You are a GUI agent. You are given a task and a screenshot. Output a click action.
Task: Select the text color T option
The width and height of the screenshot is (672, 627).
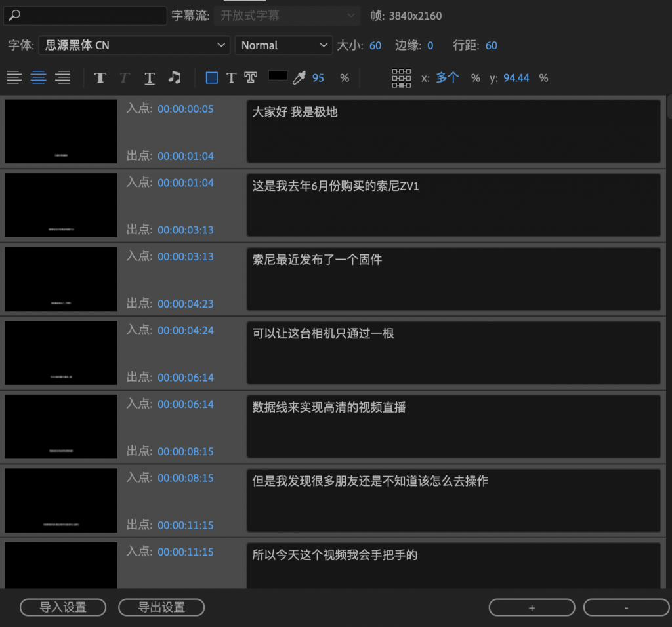tap(231, 78)
